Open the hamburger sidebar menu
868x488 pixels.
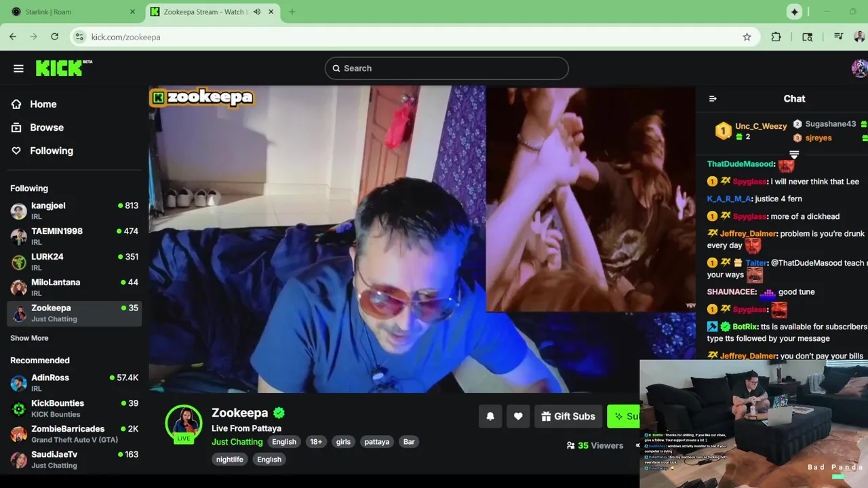[18, 68]
